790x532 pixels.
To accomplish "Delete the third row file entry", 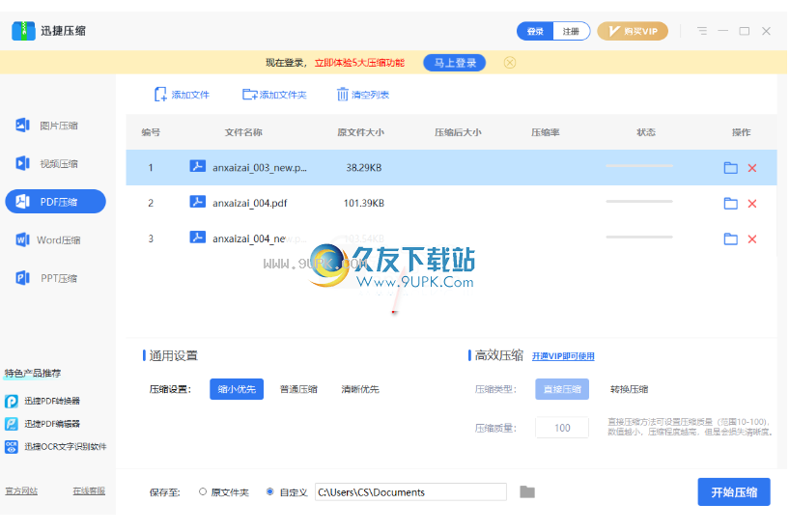I will [752, 238].
